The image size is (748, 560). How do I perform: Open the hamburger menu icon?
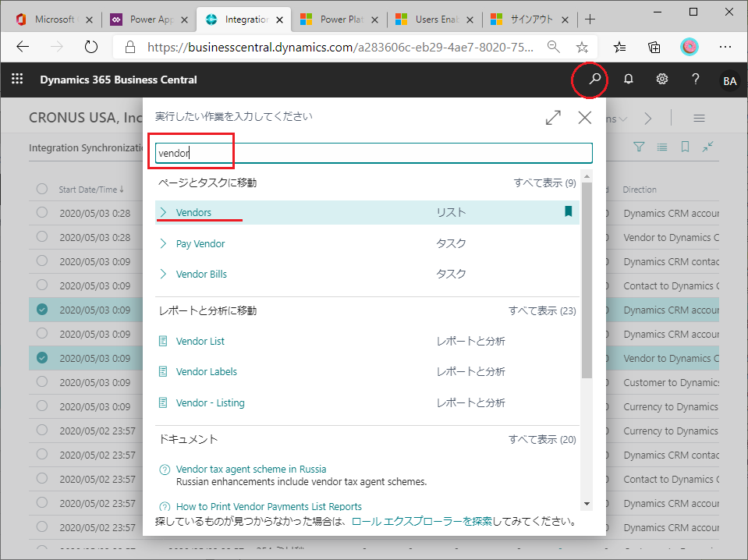point(699,119)
